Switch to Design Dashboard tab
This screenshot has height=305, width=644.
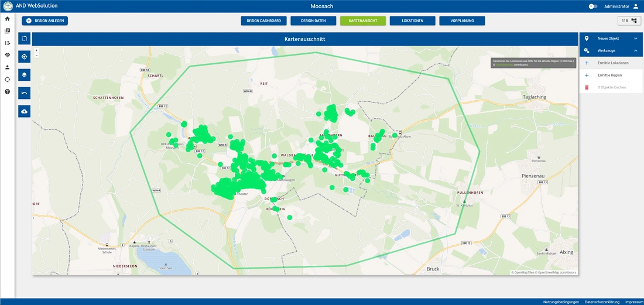point(263,20)
